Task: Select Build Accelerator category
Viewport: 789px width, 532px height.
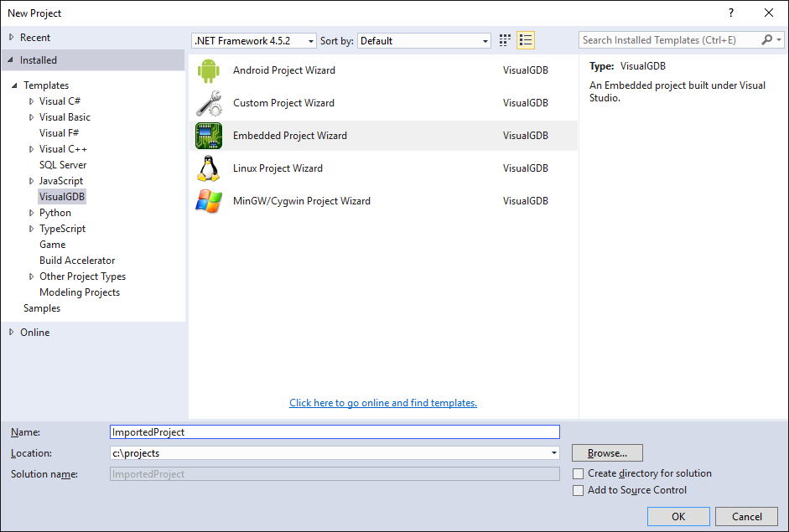Action: pyautogui.click(x=77, y=261)
